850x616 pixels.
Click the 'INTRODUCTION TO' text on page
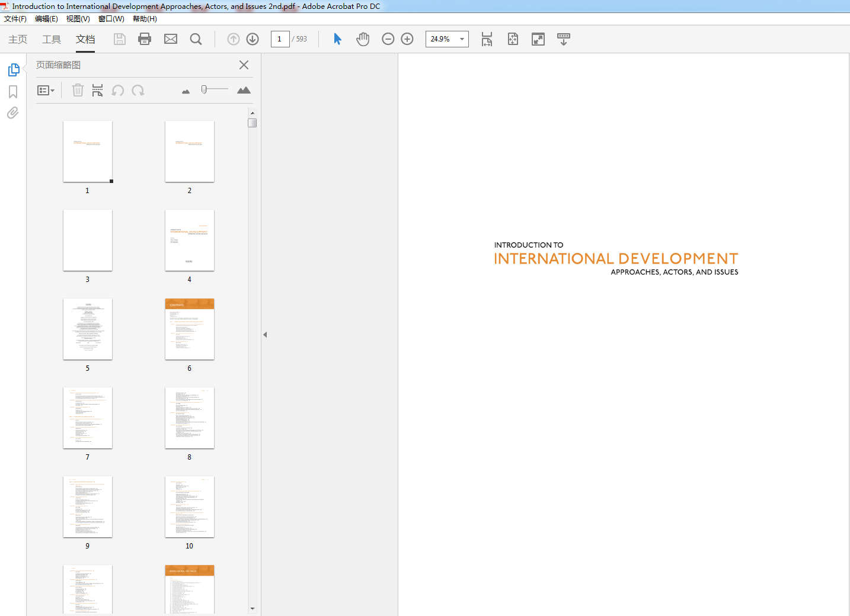(x=529, y=245)
